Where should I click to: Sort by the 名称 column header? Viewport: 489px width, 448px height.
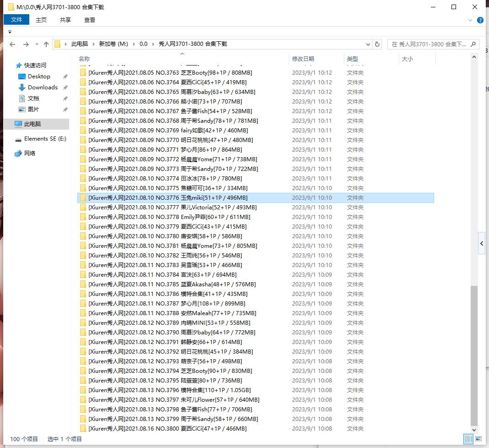pyautogui.click(x=84, y=59)
